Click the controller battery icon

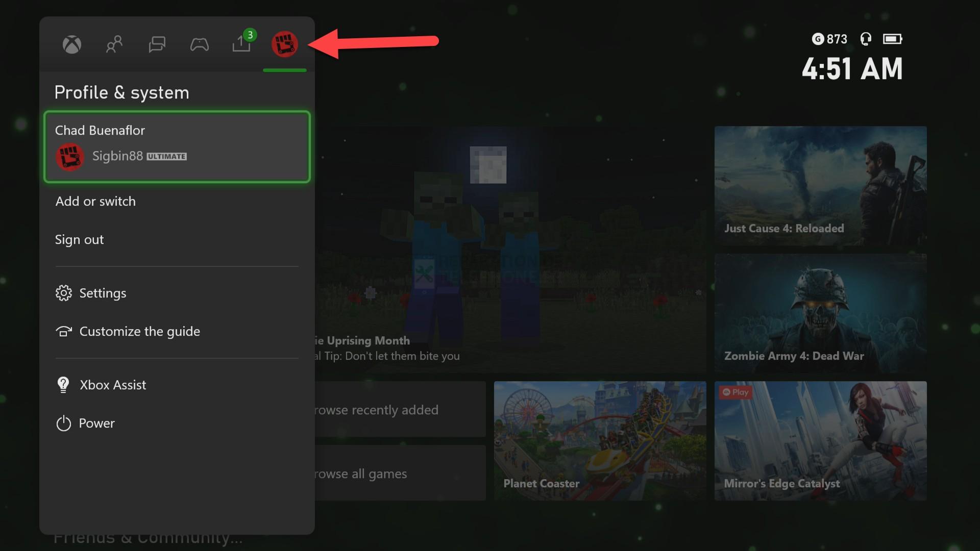(x=893, y=39)
